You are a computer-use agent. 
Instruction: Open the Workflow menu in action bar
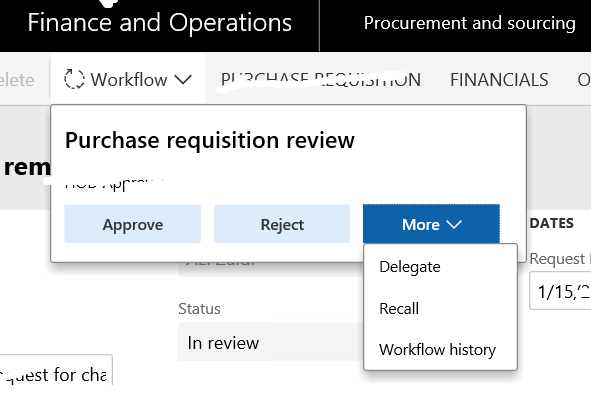[128, 79]
